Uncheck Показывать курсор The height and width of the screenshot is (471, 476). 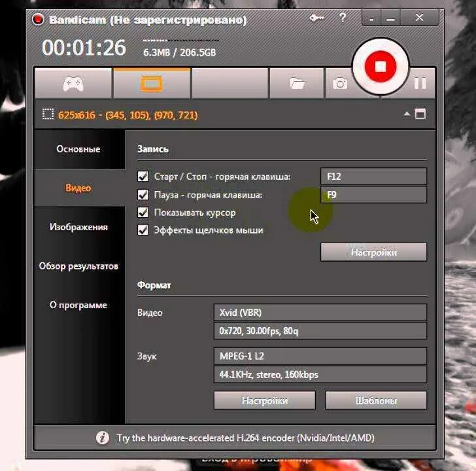click(x=143, y=212)
